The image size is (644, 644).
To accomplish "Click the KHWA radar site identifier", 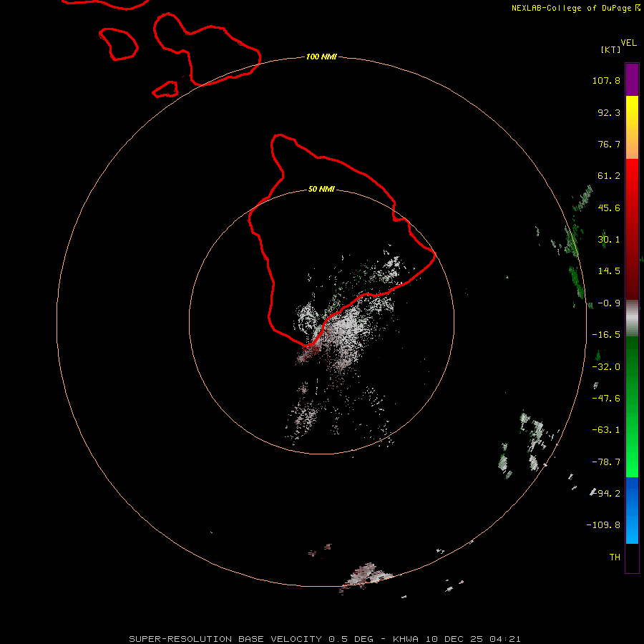I will tap(406, 639).
